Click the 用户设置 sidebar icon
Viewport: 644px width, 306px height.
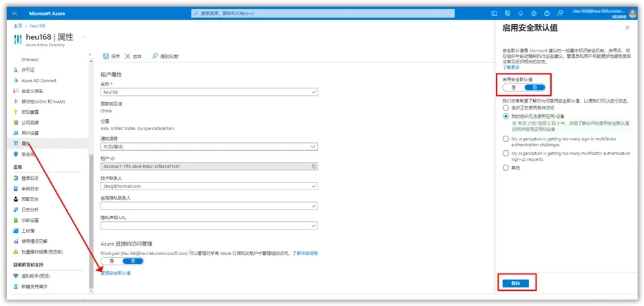click(x=16, y=133)
